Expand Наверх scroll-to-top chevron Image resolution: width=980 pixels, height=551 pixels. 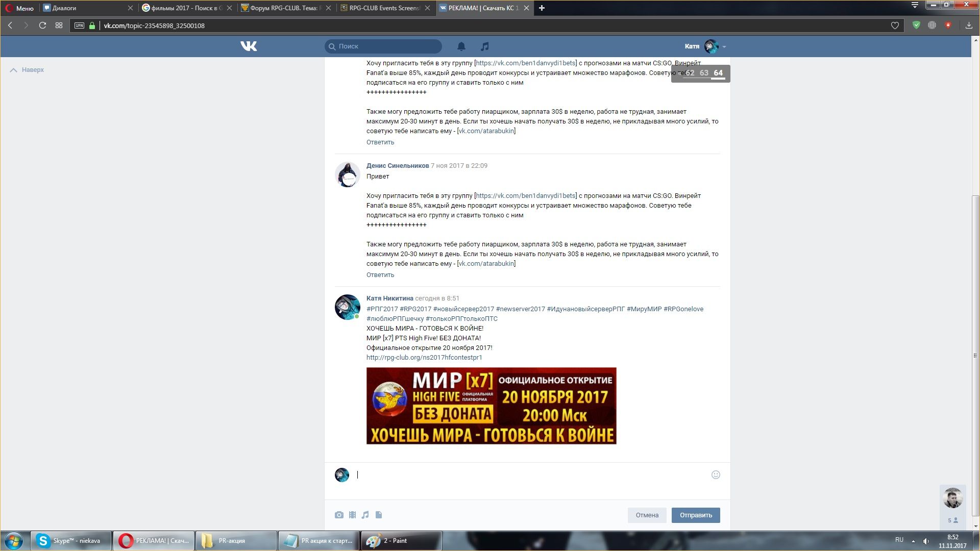14,70
